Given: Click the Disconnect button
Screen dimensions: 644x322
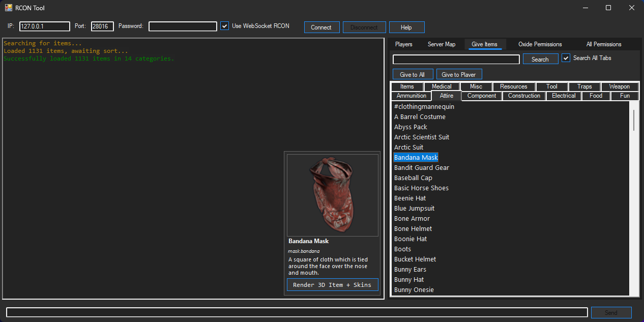Looking at the screenshot, I should 364,26.
